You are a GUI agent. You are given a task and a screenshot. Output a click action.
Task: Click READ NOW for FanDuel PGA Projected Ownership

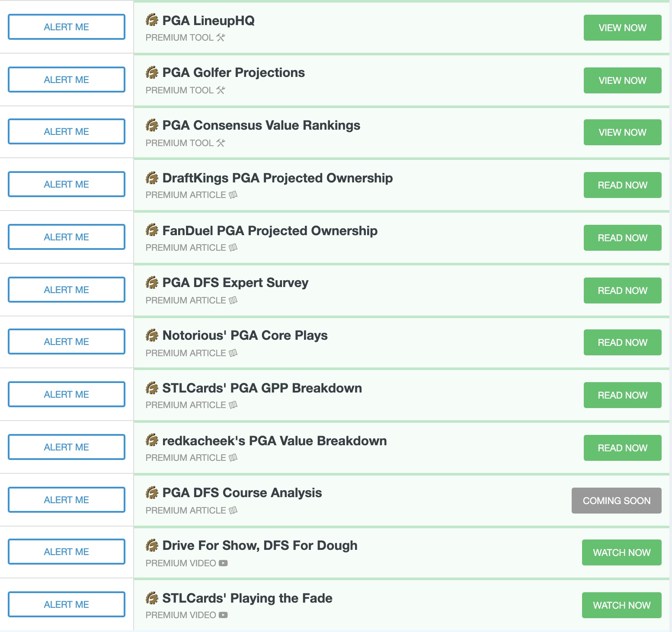pyautogui.click(x=623, y=238)
